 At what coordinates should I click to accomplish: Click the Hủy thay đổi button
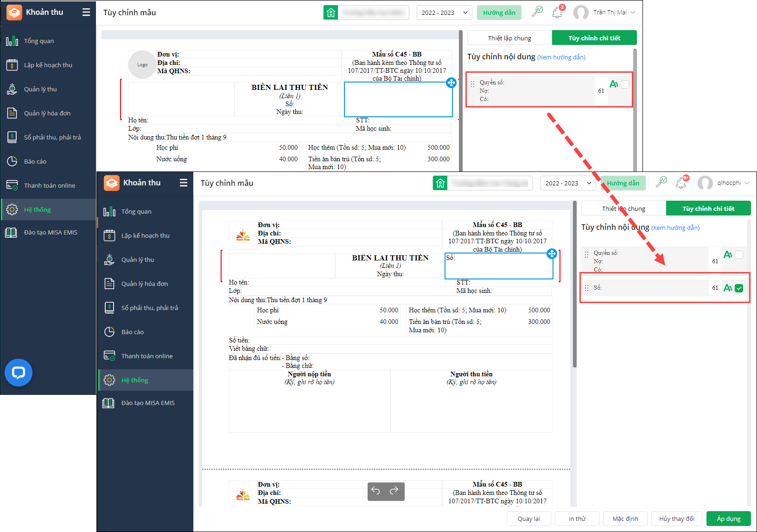[x=677, y=519]
